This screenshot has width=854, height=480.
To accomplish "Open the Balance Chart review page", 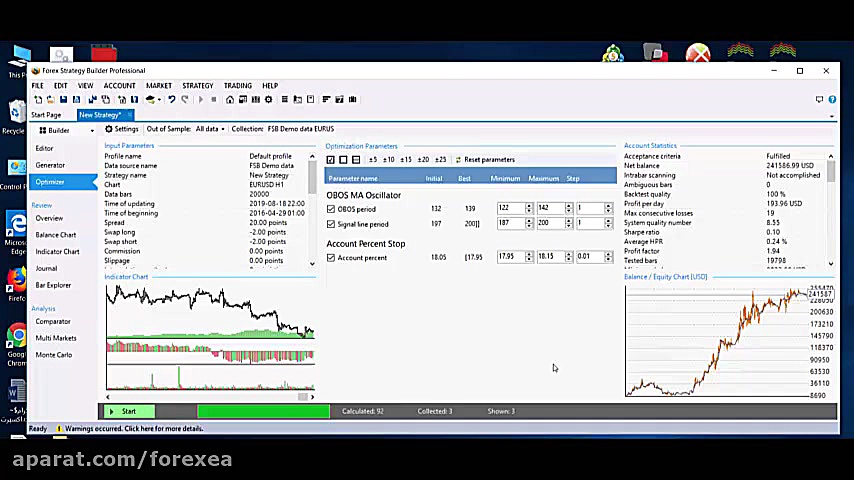I will (x=56, y=235).
